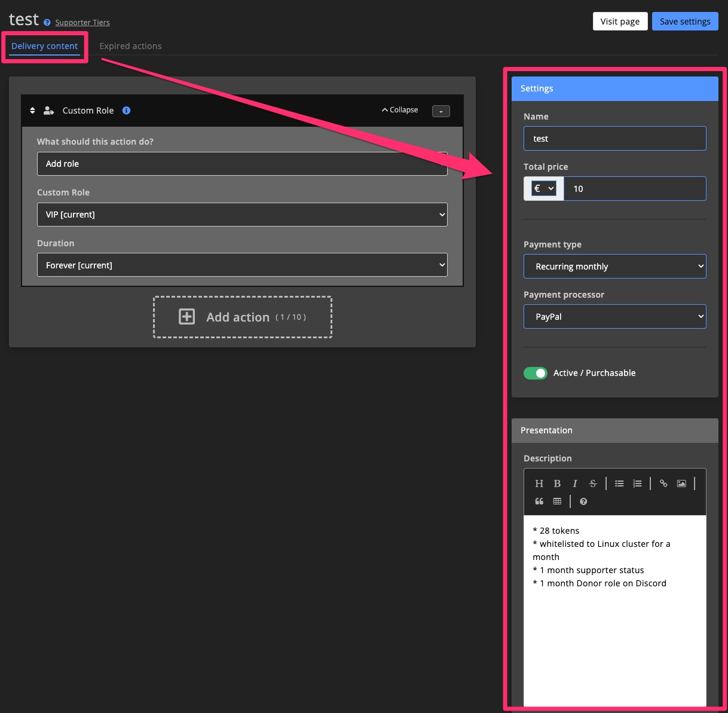The width and height of the screenshot is (728, 713).
Task: Insert a hyperlink into the description
Action: pyautogui.click(x=663, y=483)
